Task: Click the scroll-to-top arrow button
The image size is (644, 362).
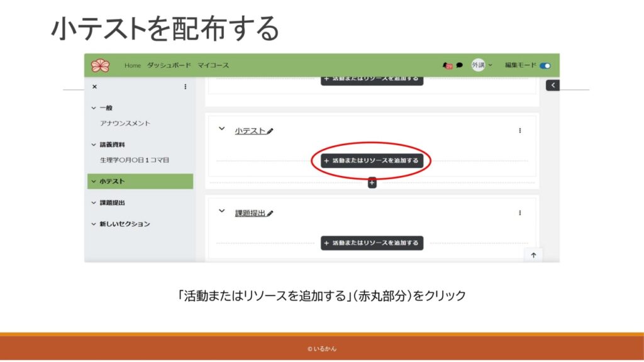Action: [x=533, y=255]
